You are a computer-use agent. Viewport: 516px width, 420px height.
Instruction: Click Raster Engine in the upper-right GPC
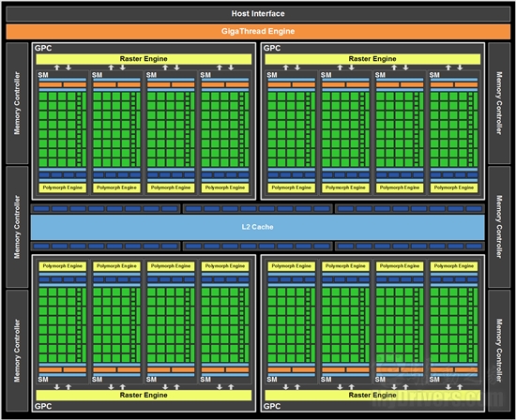pos(372,59)
